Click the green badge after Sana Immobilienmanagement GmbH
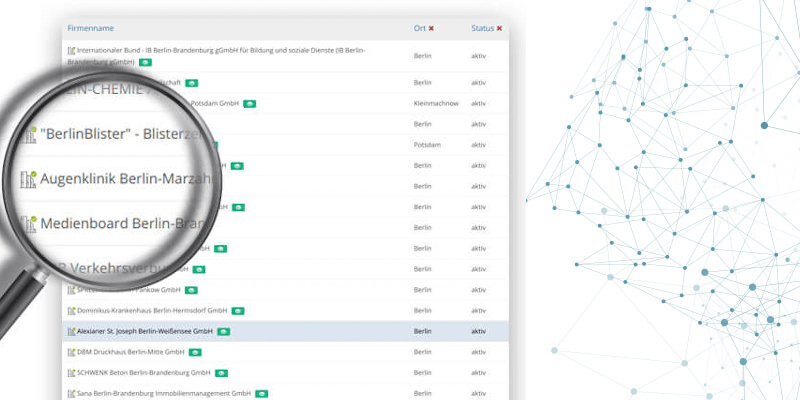This screenshot has width=800, height=400. click(x=261, y=394)
